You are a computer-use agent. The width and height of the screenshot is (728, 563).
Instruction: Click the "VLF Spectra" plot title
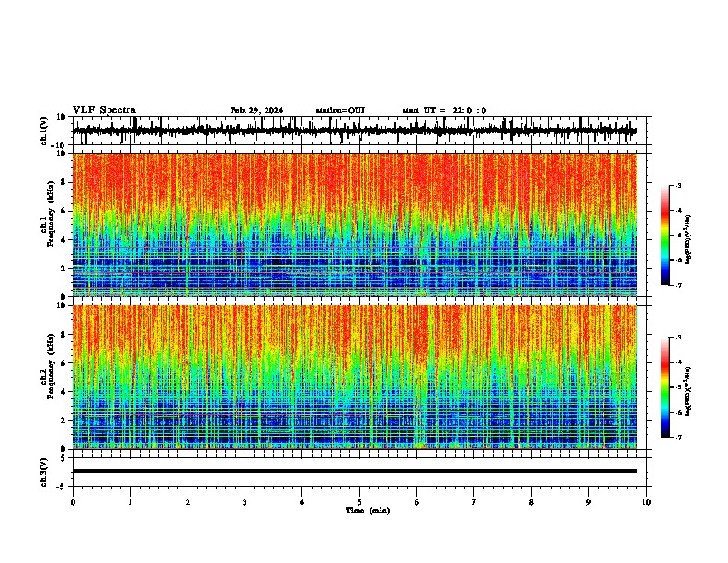click(x=104, y=110)
